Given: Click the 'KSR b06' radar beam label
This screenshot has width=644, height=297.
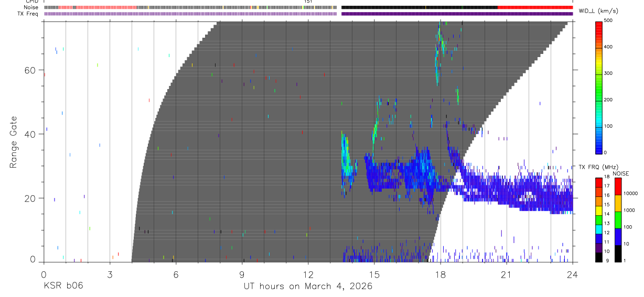Looking at the screenshot, I should pyautogui.click(x=63, y=286).
